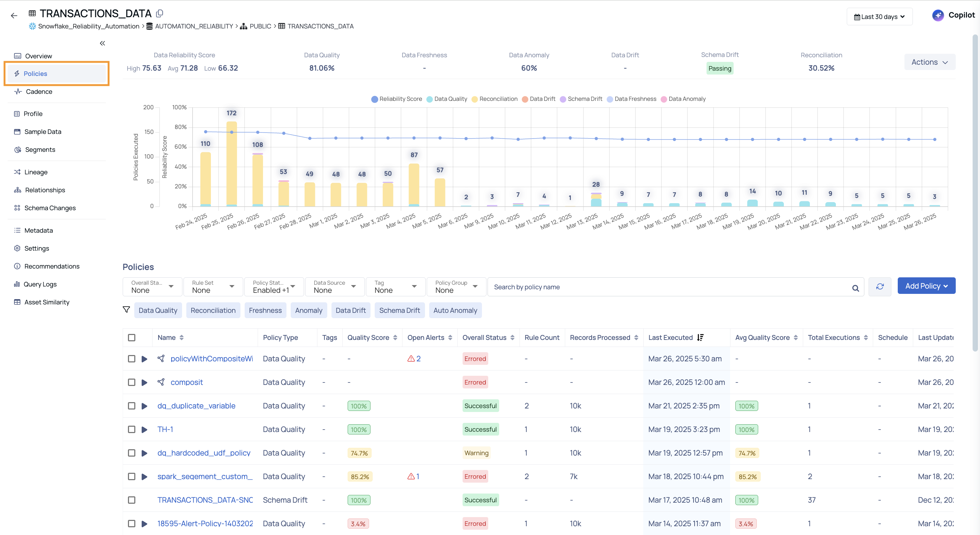Filter policies by Data Quality type

coord(158,310)
